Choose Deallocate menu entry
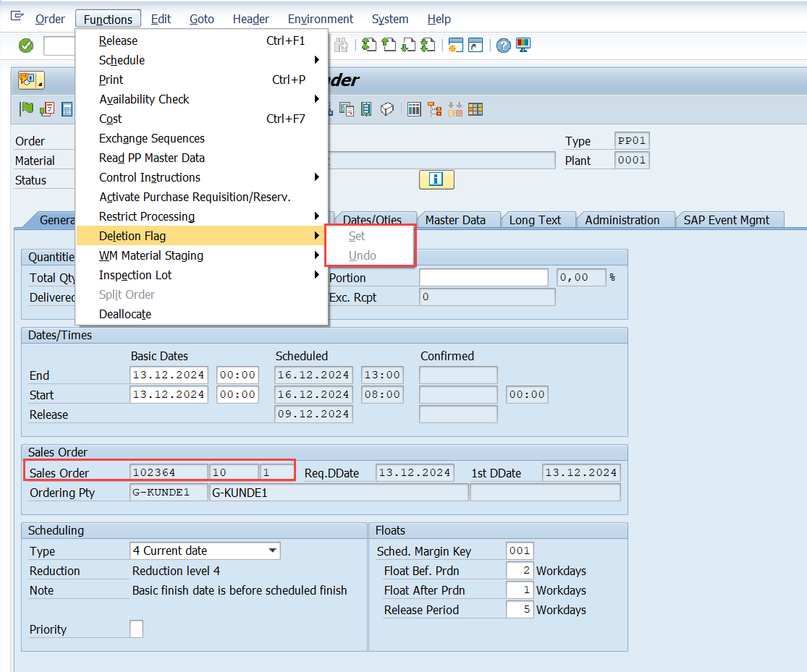 (202, 314)
